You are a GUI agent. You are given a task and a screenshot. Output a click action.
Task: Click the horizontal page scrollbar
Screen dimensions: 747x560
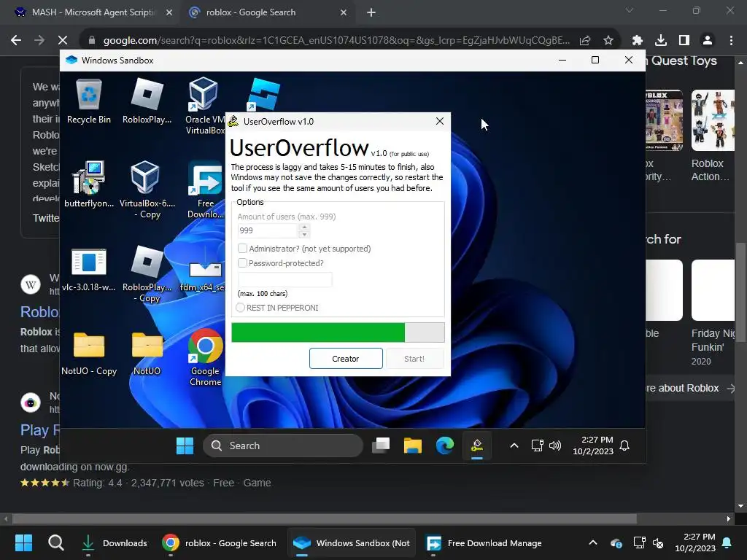coord(325,518)
